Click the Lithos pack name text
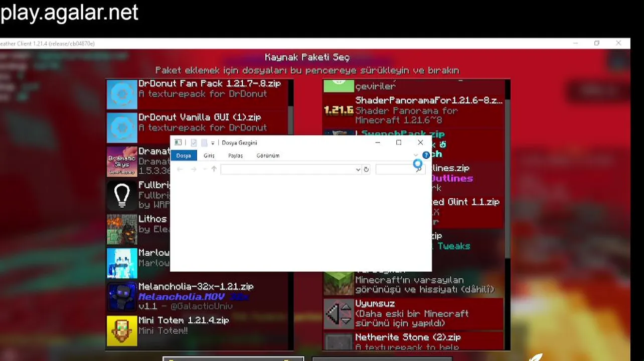The height and width of the screenshot is (361, 644). pyautogui.click(x=152, y=219)
